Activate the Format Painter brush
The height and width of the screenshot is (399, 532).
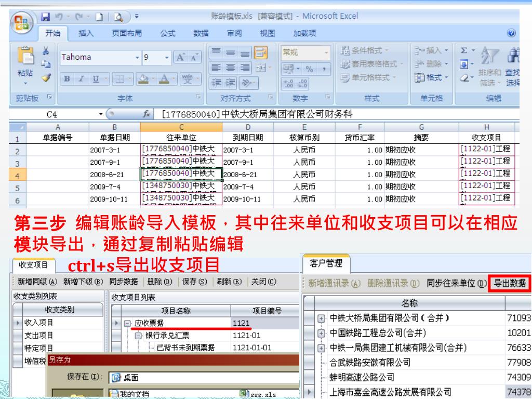click(x=46, y=78)
